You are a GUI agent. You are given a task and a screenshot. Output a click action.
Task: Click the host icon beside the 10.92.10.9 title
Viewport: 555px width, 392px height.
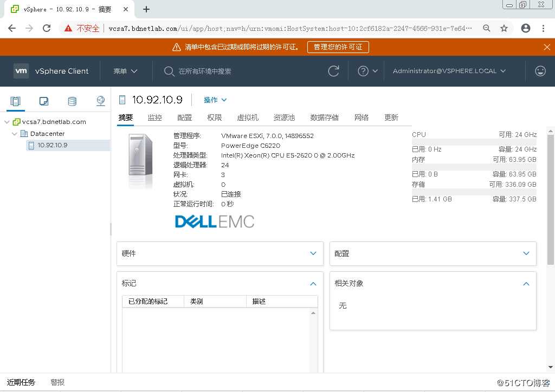point(122,100)
